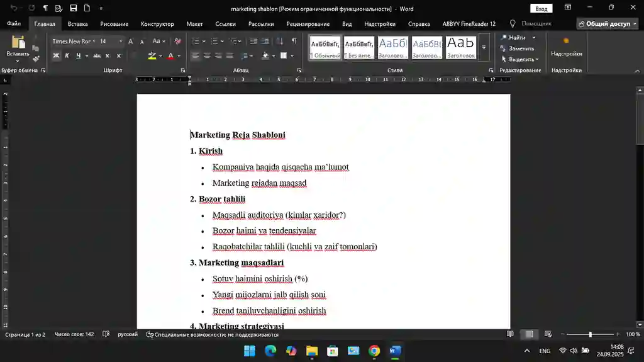Open line spacing options
Viewport: 644px width, 362px height.
tap(247, 55)
